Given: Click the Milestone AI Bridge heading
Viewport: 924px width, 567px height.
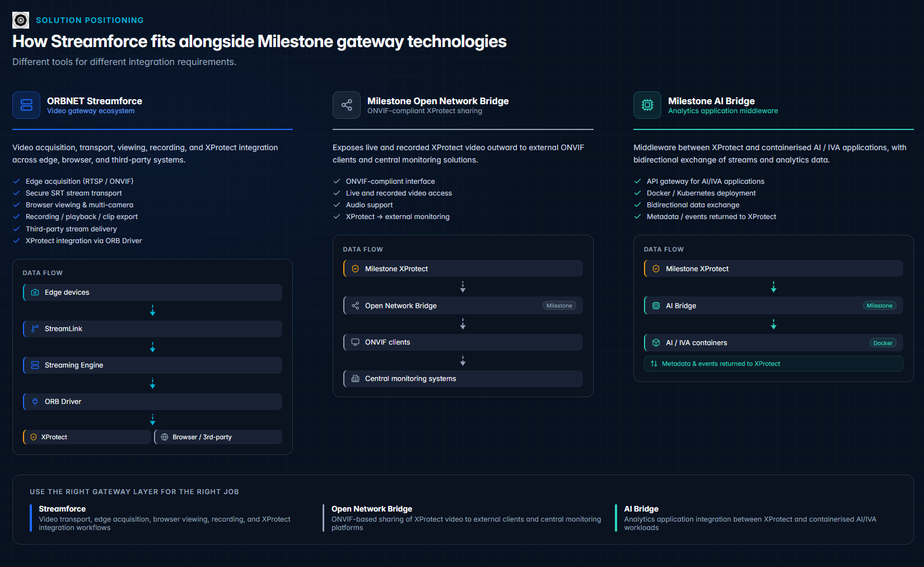Looking at the screenshot, I should (711, 101).
